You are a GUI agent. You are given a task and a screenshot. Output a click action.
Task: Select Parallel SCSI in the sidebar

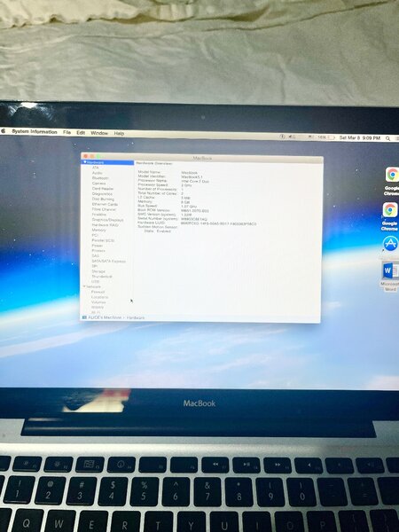(103, 240)
